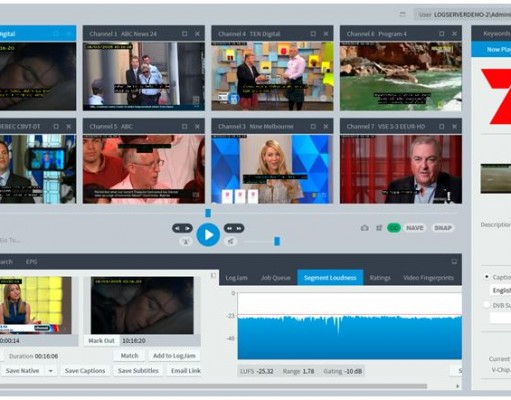Open the Ratings tab

point(380,278)
